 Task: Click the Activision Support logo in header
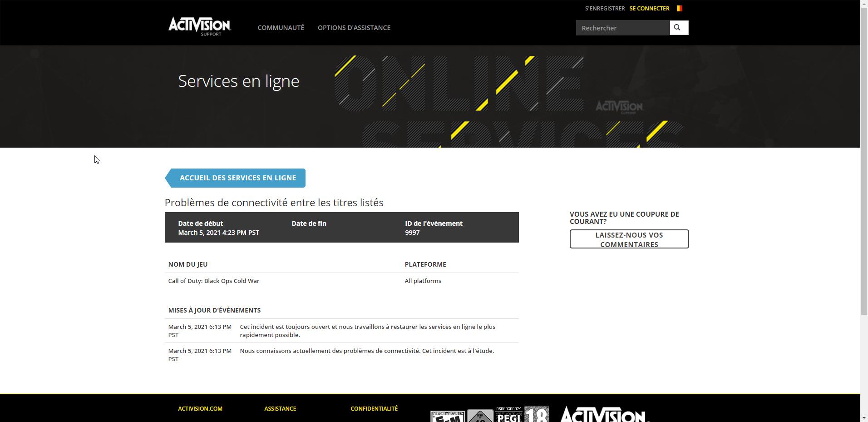coord(199,26)
